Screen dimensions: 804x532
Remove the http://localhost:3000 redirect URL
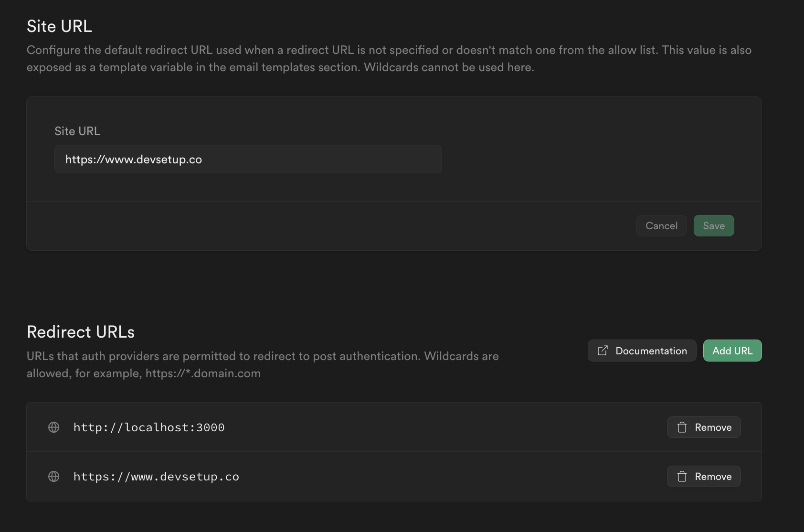pos(703,427)
